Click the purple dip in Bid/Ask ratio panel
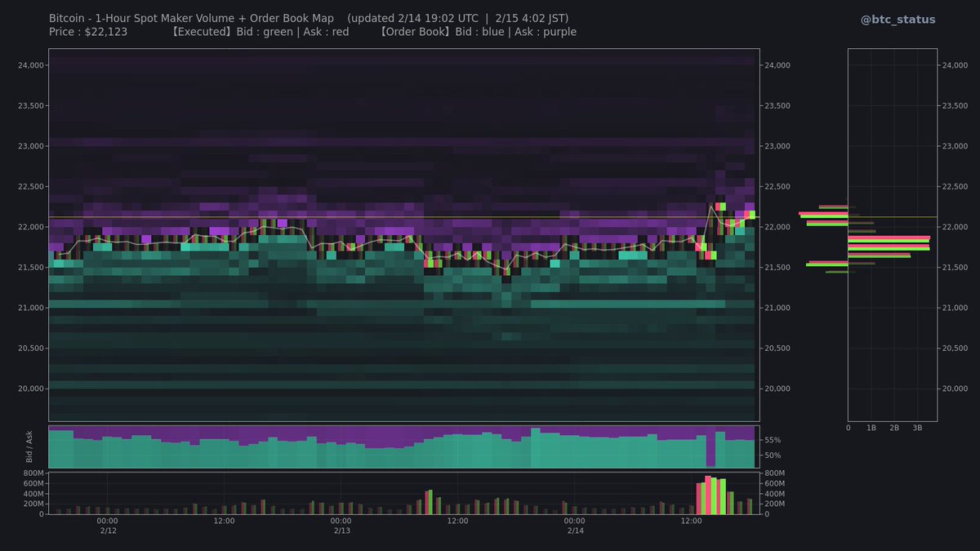Viewport: 980px width, 551px height. click(710, 447)
